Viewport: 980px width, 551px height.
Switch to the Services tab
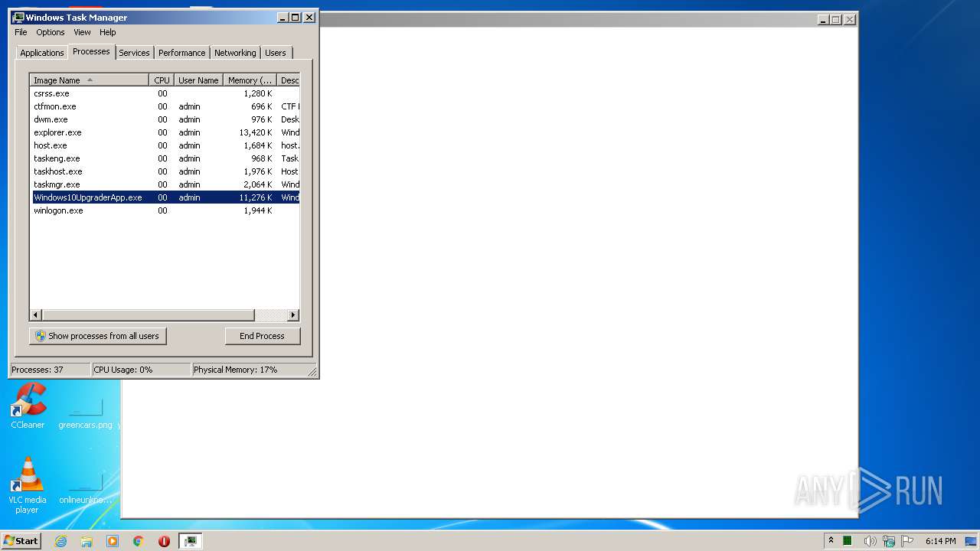point(134,53)
